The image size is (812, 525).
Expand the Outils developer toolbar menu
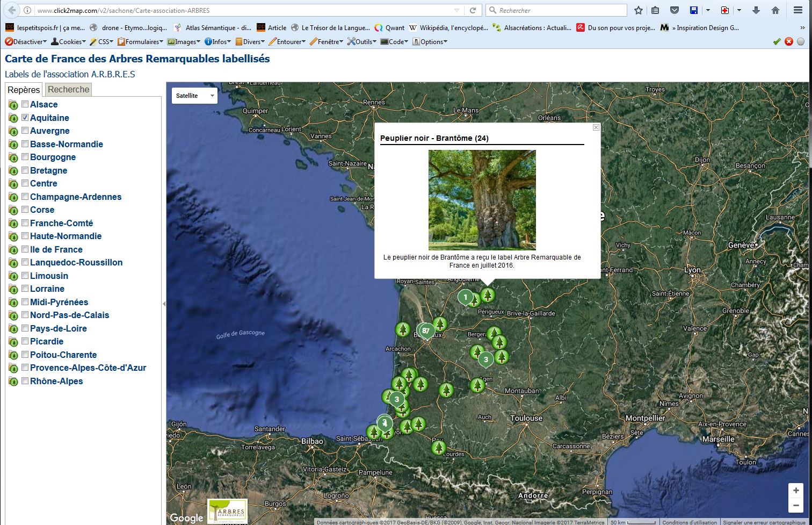click(363, 41)
